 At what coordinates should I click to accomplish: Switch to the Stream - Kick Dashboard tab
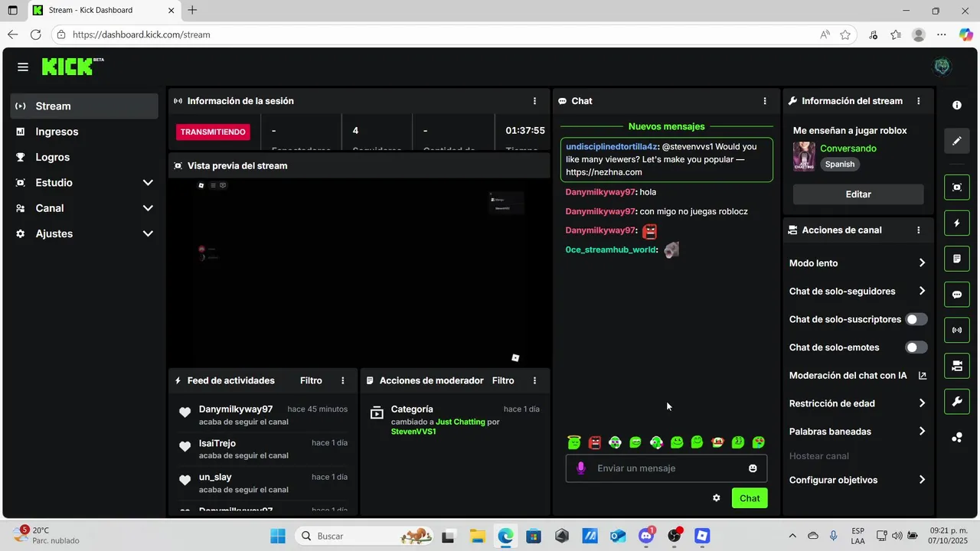[103, 11]
